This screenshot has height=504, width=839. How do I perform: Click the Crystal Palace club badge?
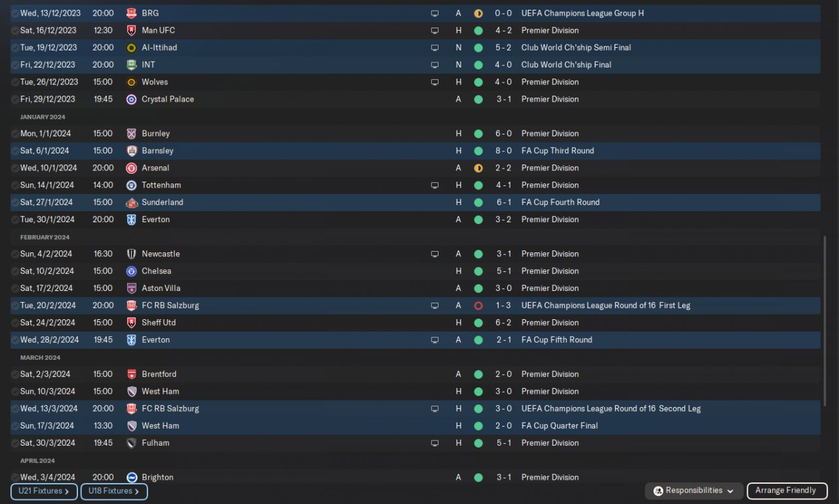coord(131,99)
